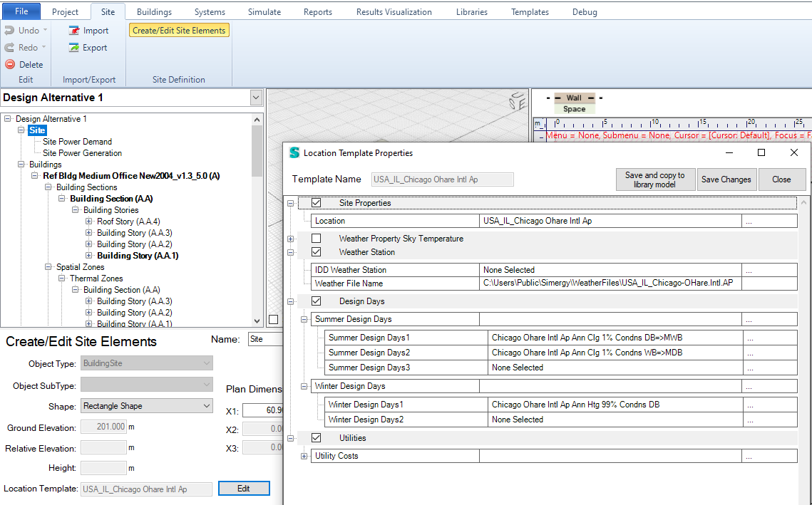Image resolution: width=812 pixels, height=505 pixels.
Task: Switch to the Systems tab
Action: click(210, 12)
